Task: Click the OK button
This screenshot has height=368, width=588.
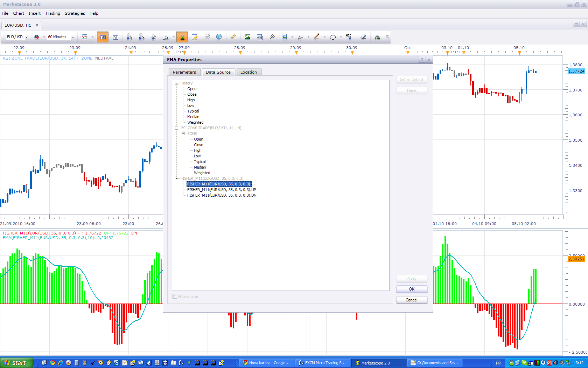Action: (x=412, y=289)
